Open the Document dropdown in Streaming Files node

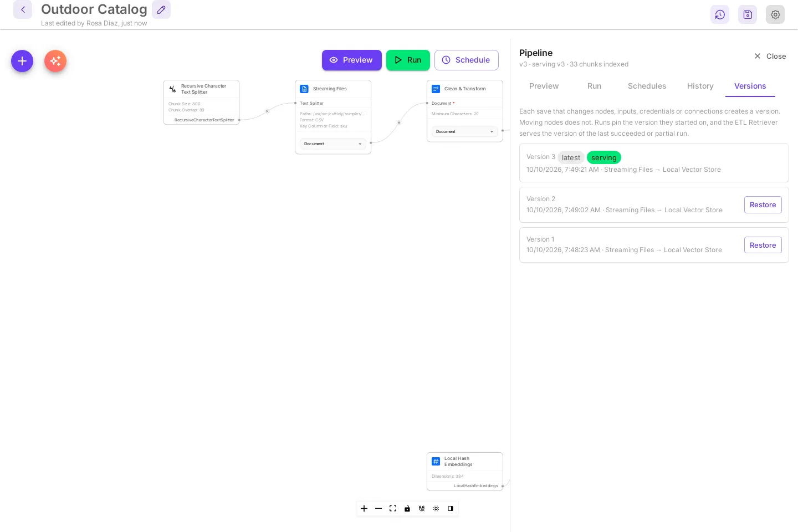click(x=333, y=144)
